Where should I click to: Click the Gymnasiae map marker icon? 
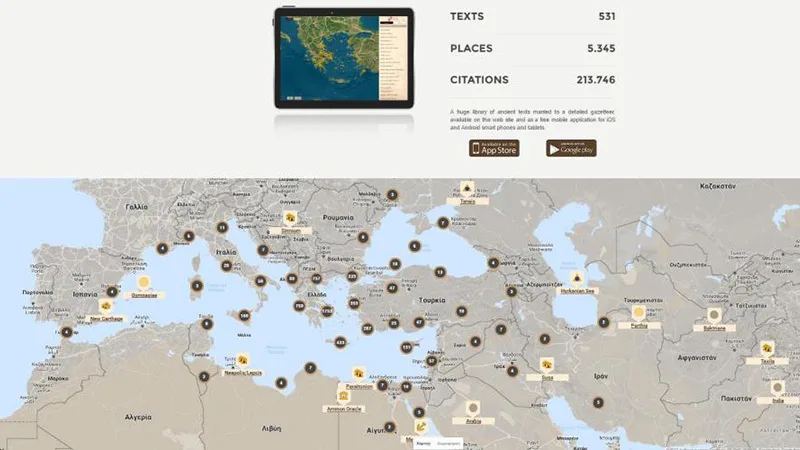click(x=143, y=284)
